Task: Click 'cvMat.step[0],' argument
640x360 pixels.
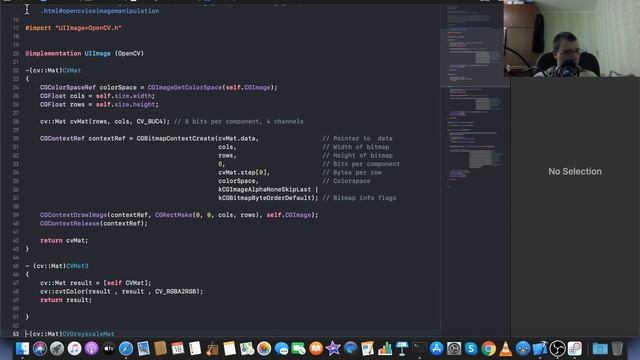Action: (244, 173)
